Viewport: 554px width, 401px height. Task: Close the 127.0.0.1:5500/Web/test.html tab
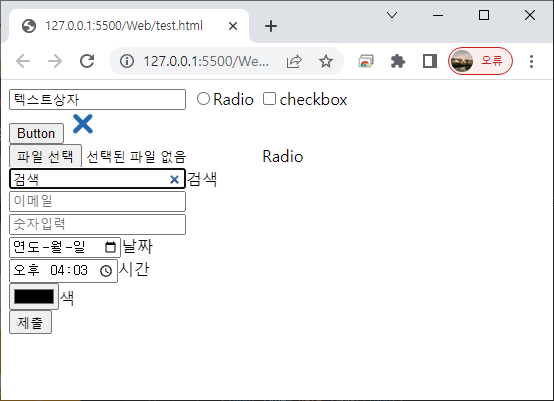click(x=233, y=26)
